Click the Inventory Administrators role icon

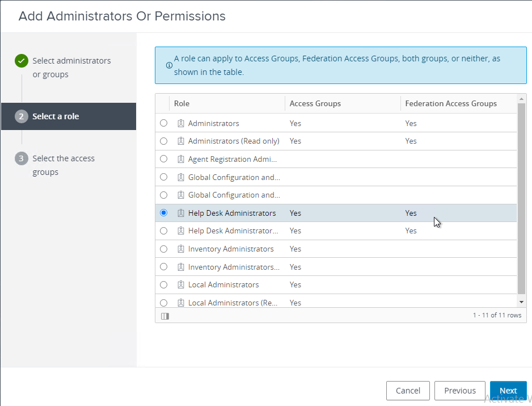(181, 249)
